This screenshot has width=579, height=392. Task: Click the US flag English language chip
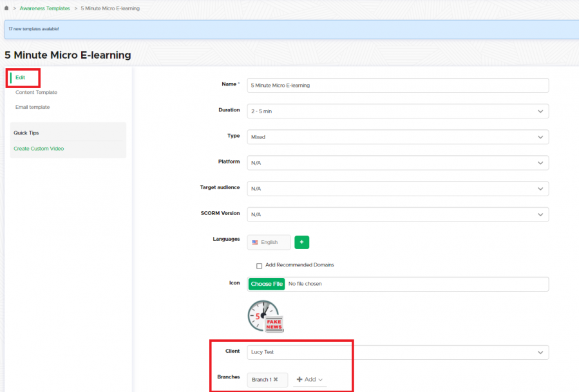pyautogui.click(x=269, y=242)
